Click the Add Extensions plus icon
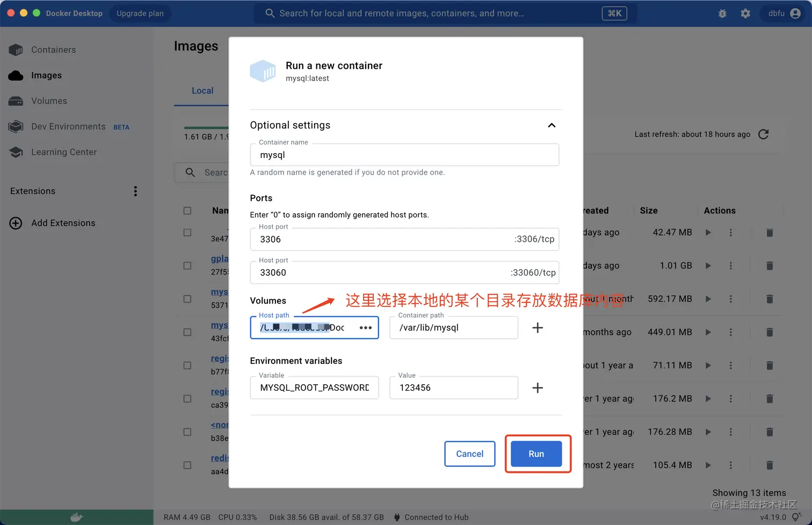 [x=16, y=223]
